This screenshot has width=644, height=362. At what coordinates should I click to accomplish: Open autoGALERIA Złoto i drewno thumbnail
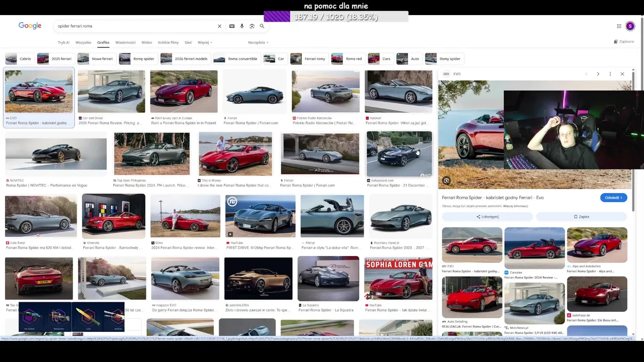click(258, 279)
